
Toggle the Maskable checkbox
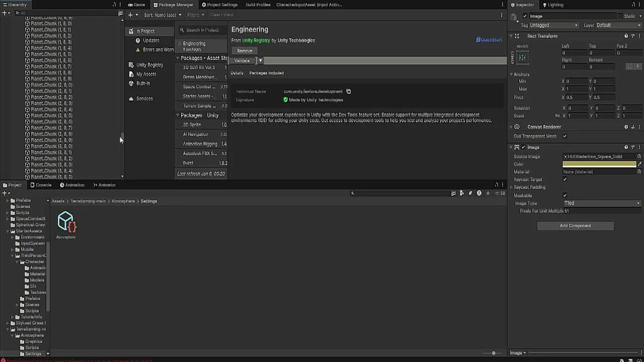pos(565,196)
